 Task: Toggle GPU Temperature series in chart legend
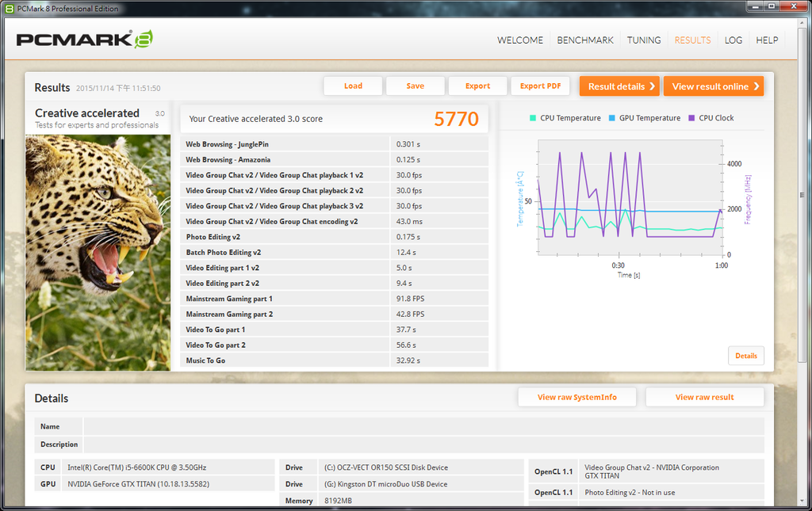pos(643,118)
